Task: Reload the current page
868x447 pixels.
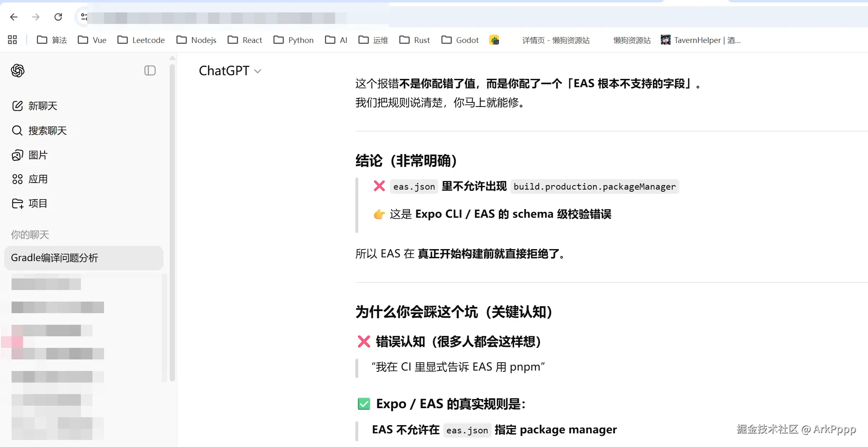Action: [x=58, y=17]
